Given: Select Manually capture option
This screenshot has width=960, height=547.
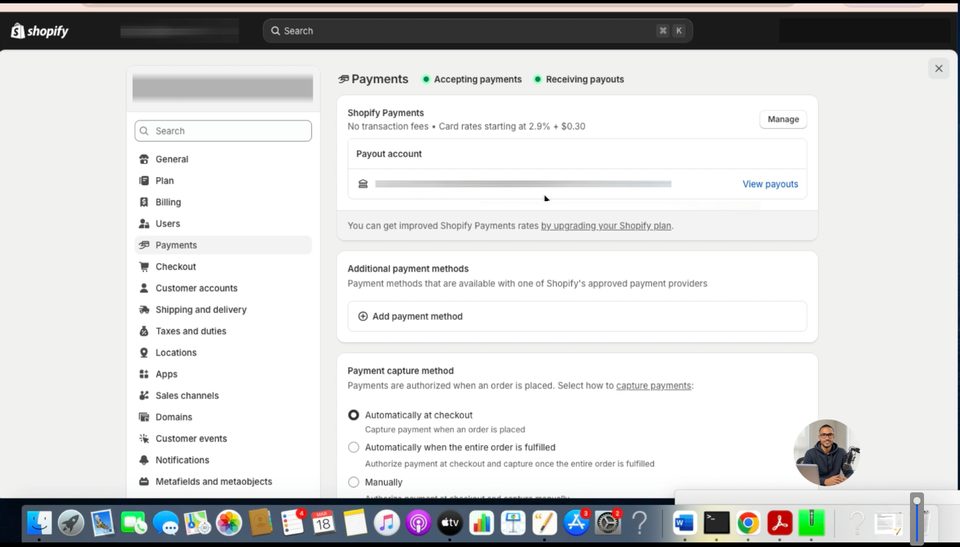Looking at the screenshot, I should click(x=353, y=482).
